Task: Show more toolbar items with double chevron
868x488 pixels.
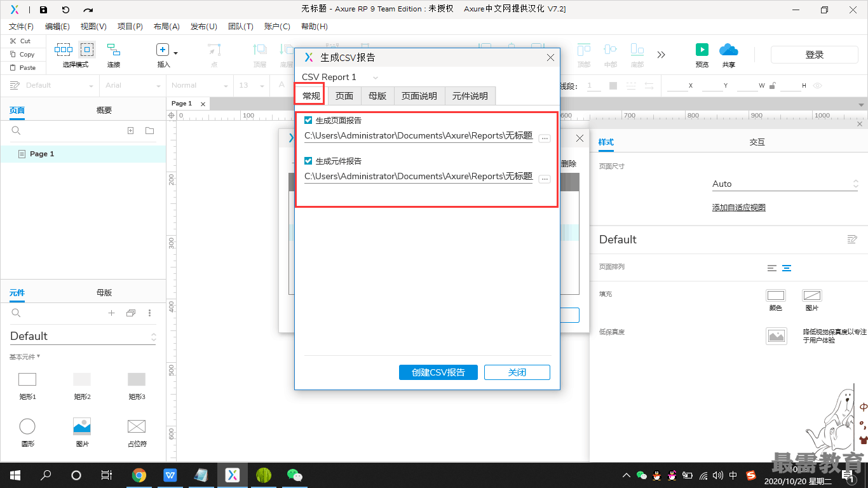Action: tap(661, 55)
